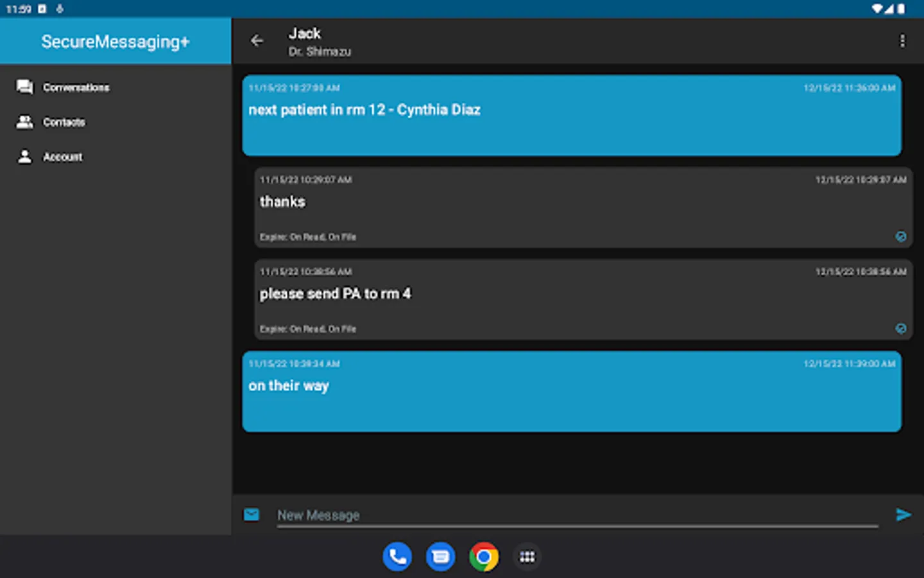Open the three-dot overflow menu
Image resolution: width=924 pixels, height=578 pixels.
click(902, 40)
